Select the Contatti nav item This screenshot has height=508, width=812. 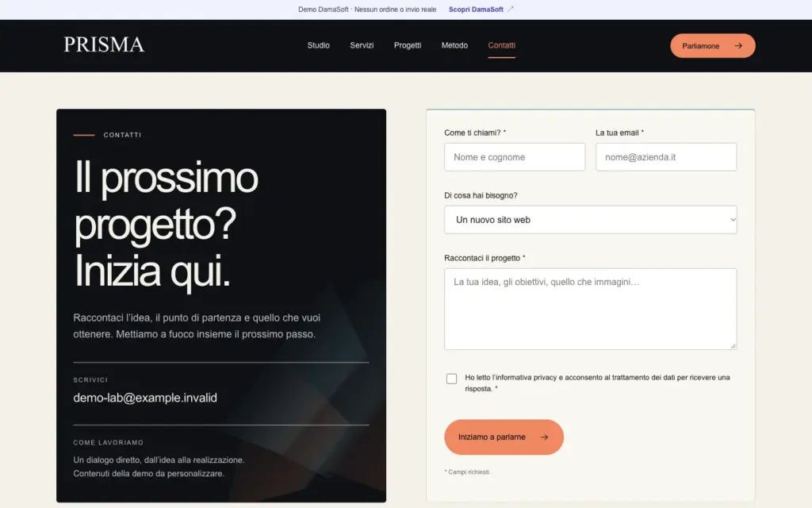point(501,45)
